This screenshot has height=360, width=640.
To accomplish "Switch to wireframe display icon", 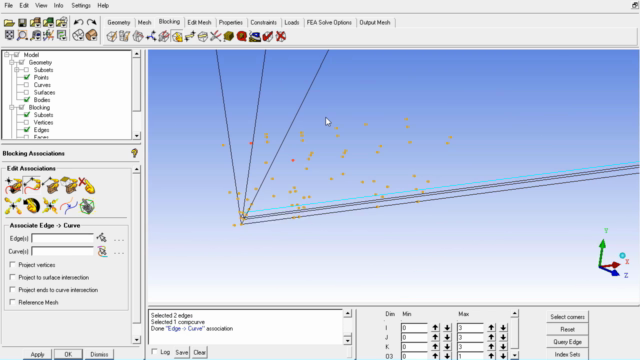I will (x=78, y=36).
